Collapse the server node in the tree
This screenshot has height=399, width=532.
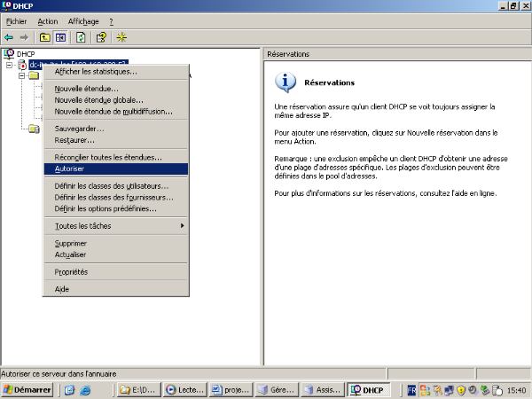click(9, 65)
